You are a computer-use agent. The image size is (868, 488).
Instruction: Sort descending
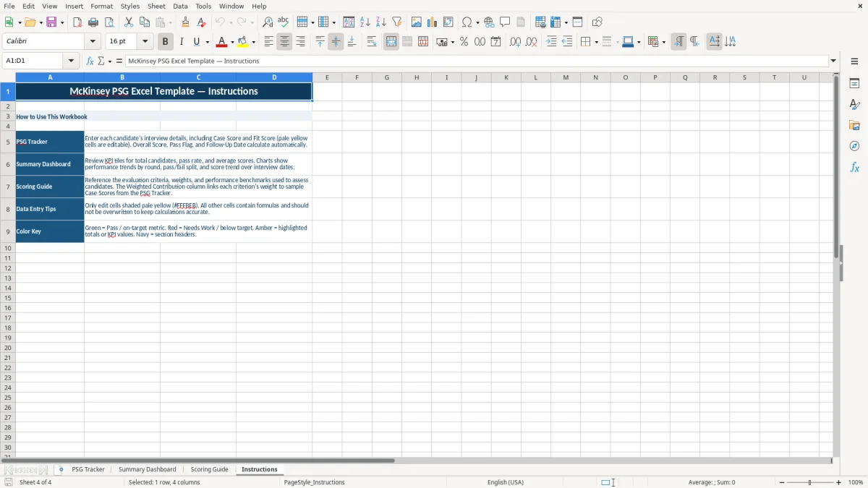point(381,22)
